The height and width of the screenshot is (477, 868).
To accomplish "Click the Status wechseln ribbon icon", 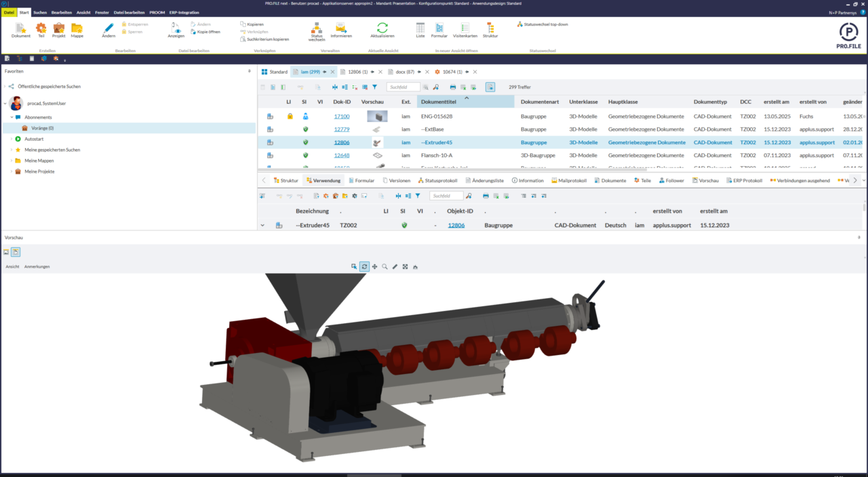I will 317,31.
